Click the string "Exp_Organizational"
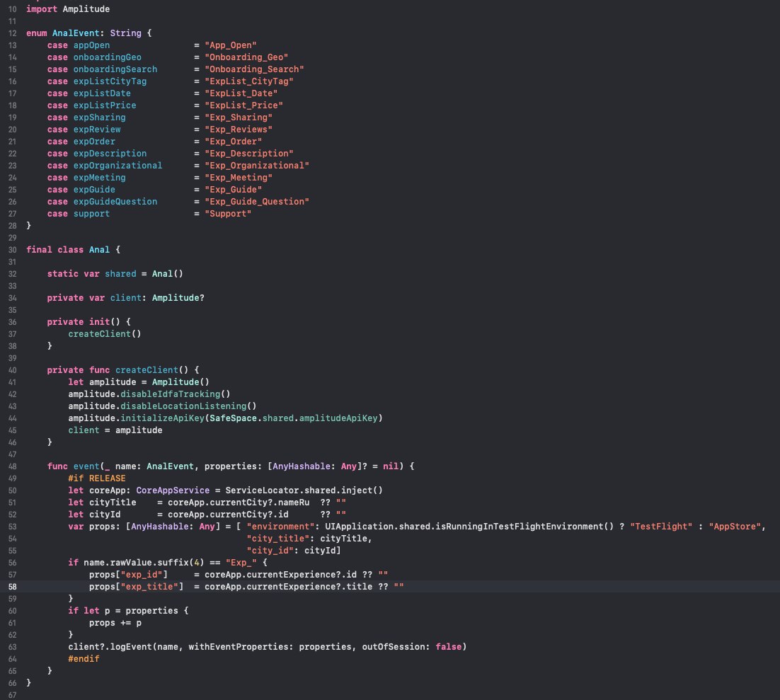Screen dimensions: 780x700 (257, 166)
